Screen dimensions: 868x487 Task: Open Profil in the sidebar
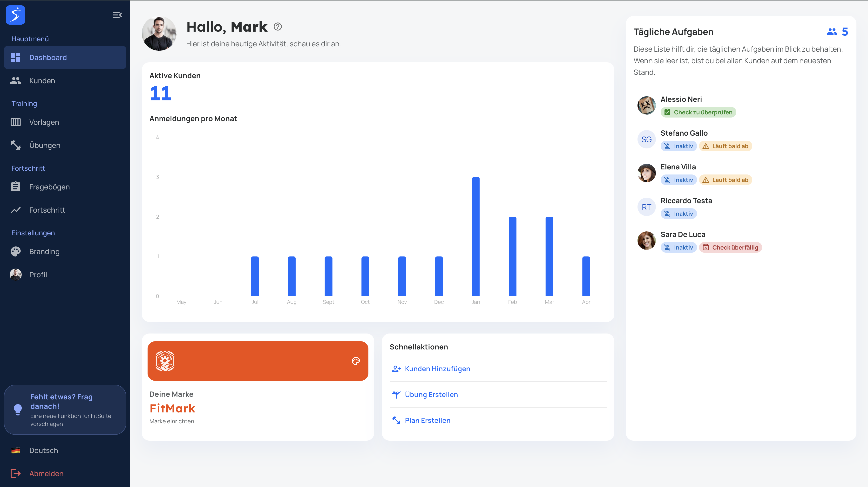[x=65, y=275]
